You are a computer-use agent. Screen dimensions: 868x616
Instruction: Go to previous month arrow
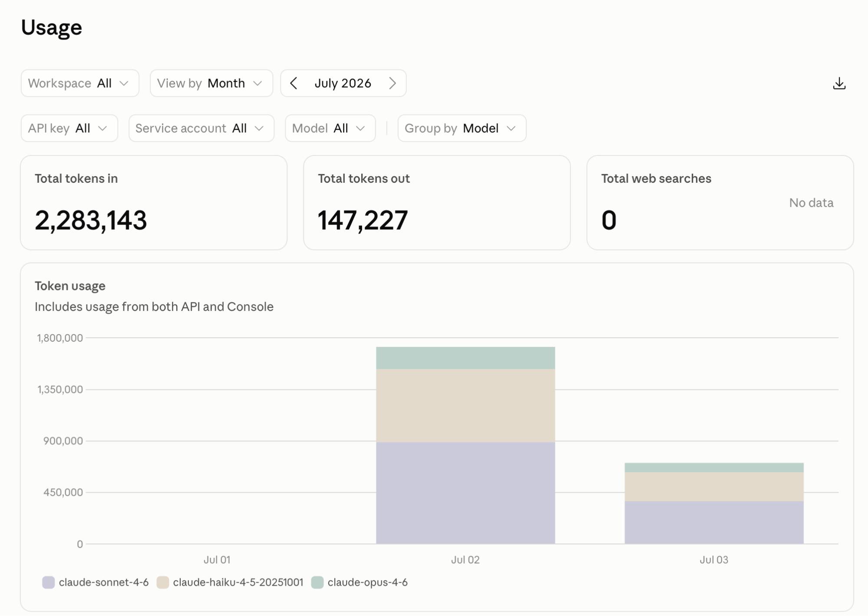click(x=294, y=83)
